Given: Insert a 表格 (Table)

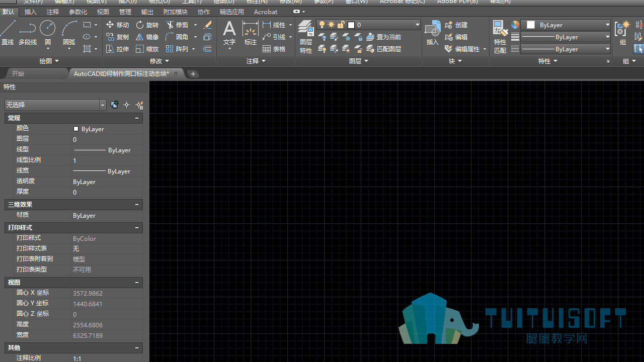Looking at the screenshot, I should (274, 49).
